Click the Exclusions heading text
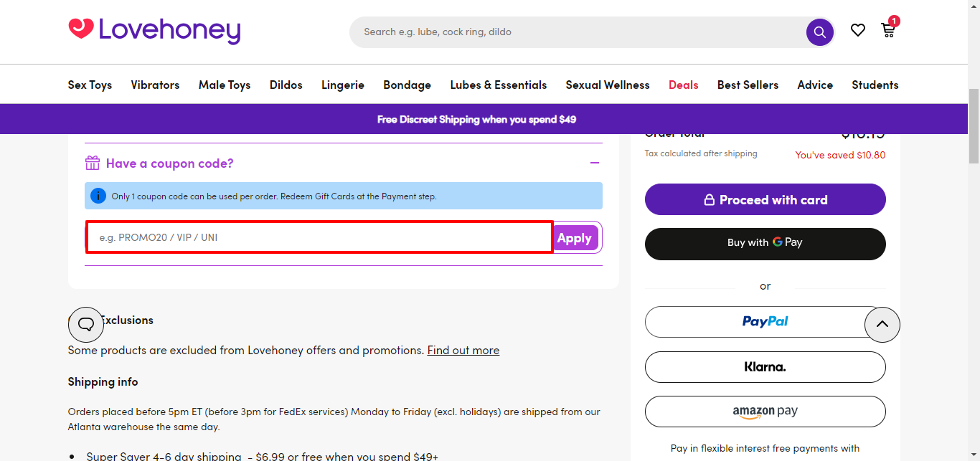Screen dimensions: 980x461 tap(126, 320)
